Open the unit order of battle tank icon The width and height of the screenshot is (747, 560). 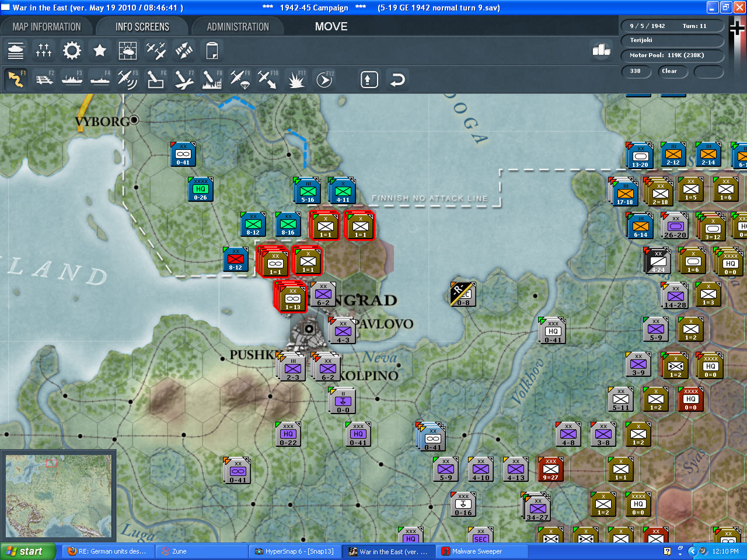click(16, 51)
